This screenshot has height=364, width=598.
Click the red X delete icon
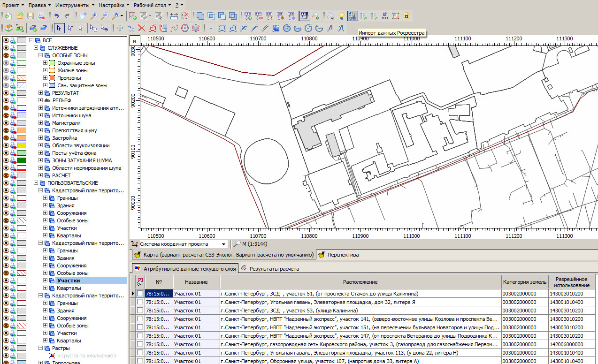click(x=141, y=28)
